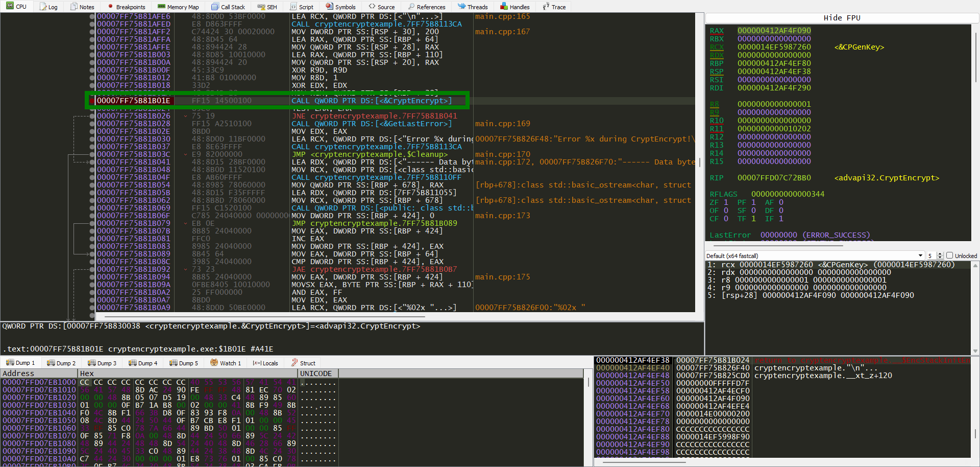Switch to the Dump 4 tab
Image resolution: width=980 pixels, height=467 pixels.
click(x=143, y=363)
